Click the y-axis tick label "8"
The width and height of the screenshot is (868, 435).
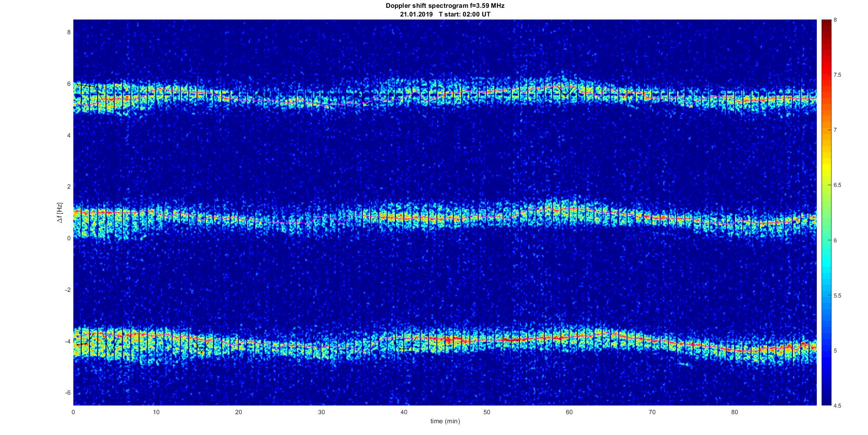tap(69, 32)
